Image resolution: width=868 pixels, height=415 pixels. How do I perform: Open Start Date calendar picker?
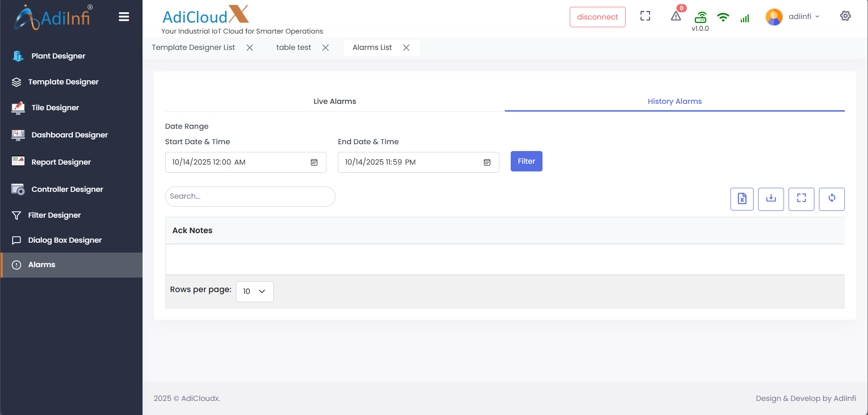click(x=314, y=162)
